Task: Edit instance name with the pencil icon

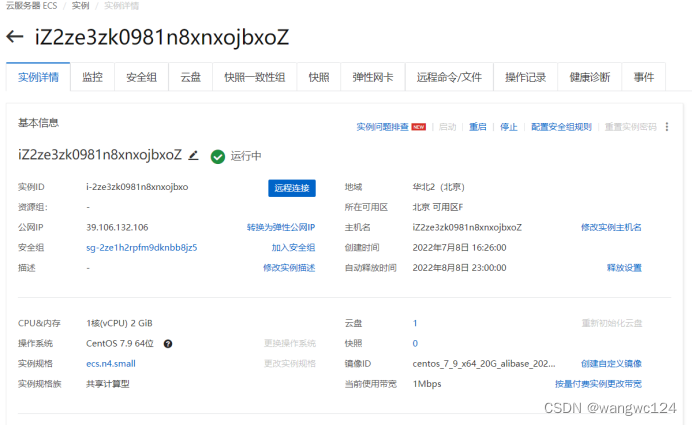Action: coord(193,155)
